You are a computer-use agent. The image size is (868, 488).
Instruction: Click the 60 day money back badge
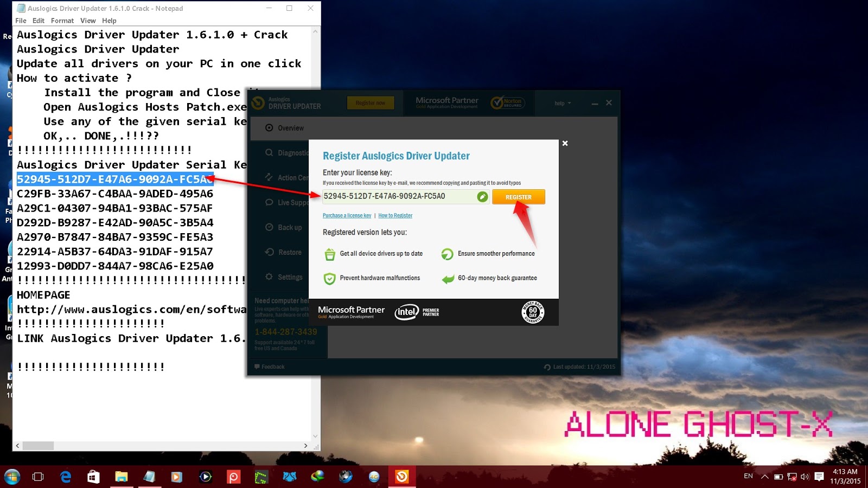click(x=533, y=312)
